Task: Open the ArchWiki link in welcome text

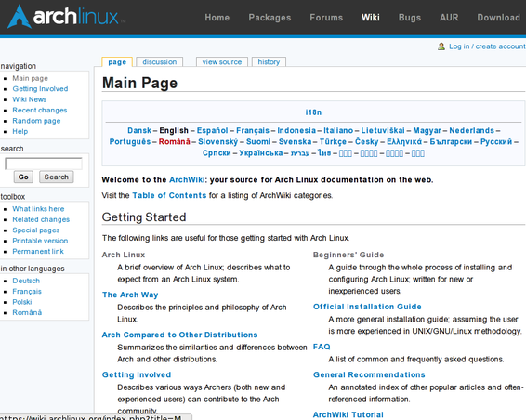Action: [187, 180]
